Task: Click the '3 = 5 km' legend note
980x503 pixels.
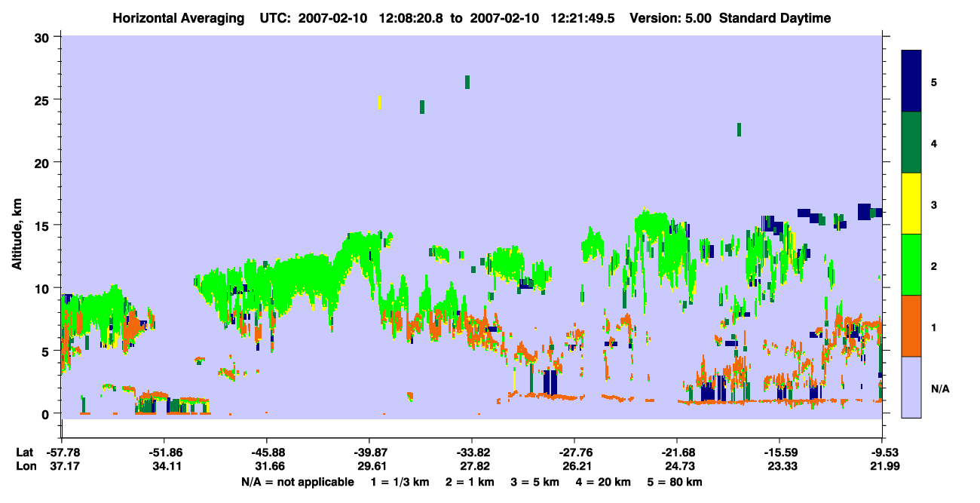Action: [x=537, y=482]
